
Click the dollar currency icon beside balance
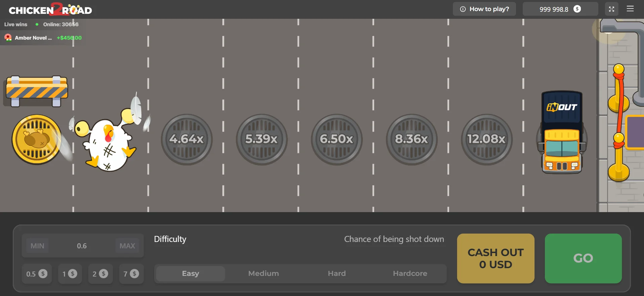click(x=577, y=9)
